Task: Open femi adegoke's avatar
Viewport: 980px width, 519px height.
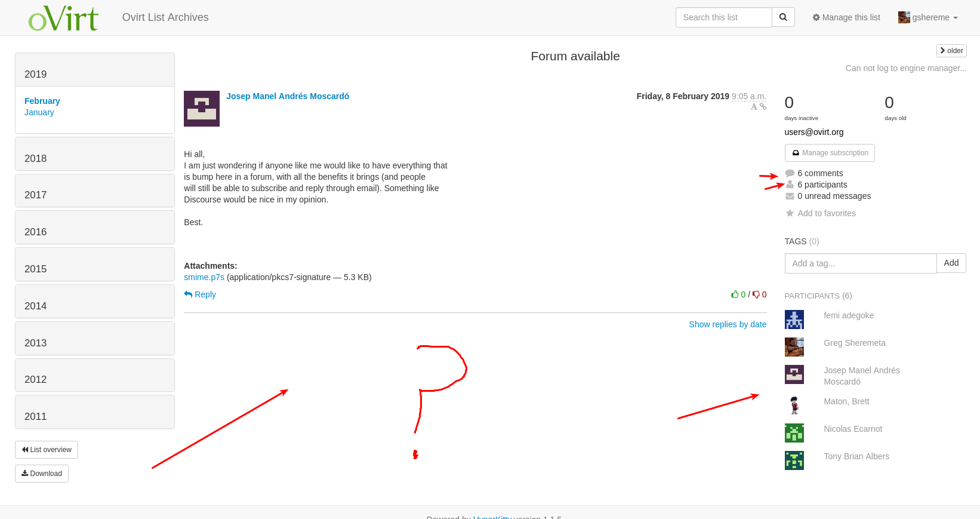Action: click(x=794, y=320)
